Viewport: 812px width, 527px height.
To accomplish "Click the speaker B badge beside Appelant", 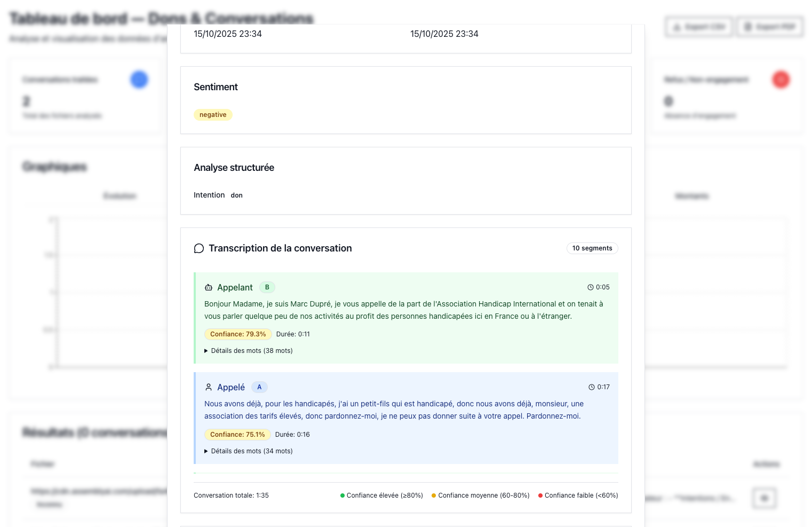I will click(267, 287).
